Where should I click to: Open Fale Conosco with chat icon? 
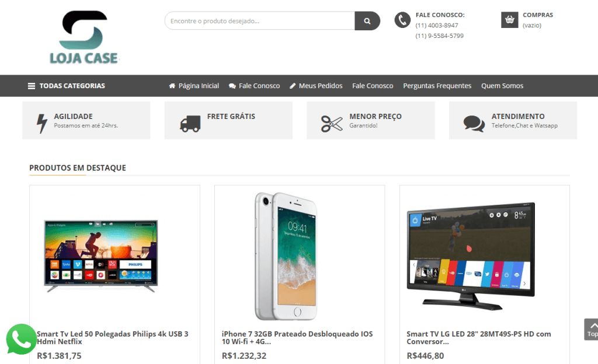click(254, 86)
